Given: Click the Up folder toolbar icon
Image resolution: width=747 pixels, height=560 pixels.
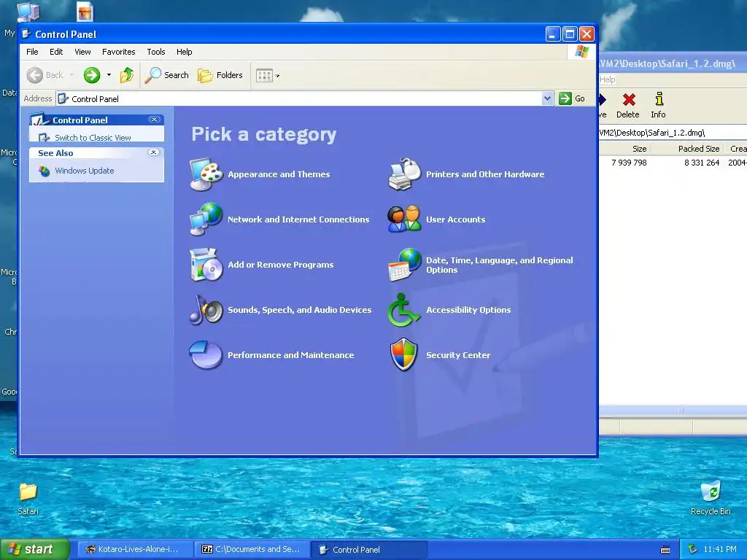Looking at the screenshot, I should click(127, 75).
